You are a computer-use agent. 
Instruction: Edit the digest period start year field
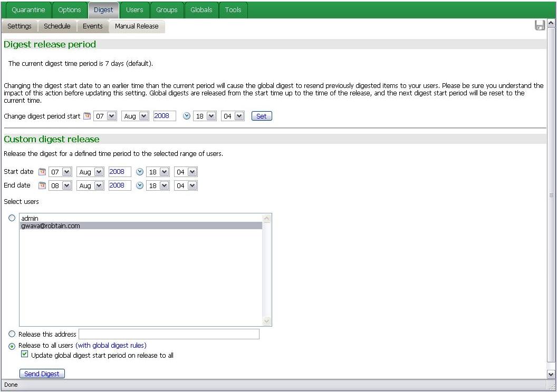(165, 116)
